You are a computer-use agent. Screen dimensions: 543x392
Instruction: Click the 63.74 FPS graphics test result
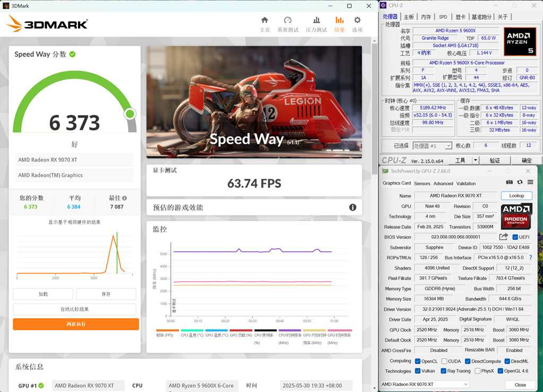tap(254, 184)
